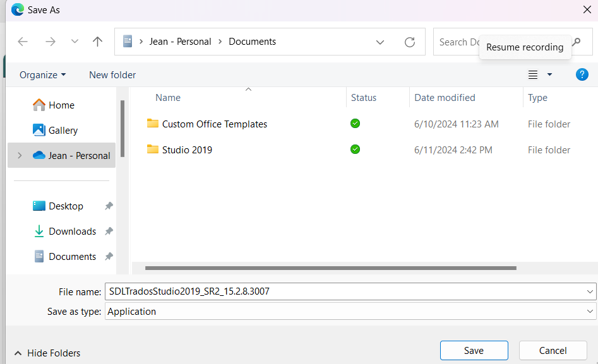Select Documents in address path
The width and height of the screenshot is (598, 364).
click(252, 42)
